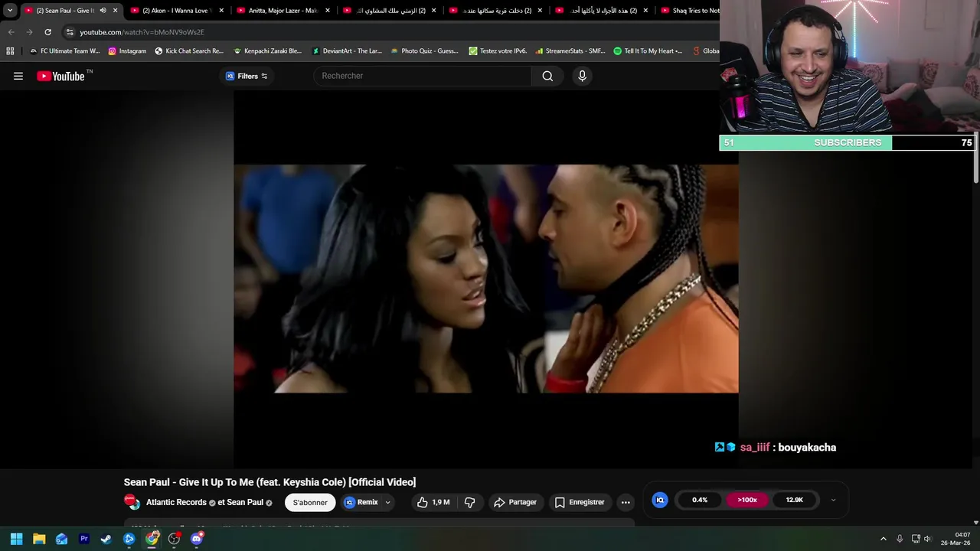View site information icon in address bar
This screenshot has width=980, height=551.
pyautogui.click(x=70, y=32)
